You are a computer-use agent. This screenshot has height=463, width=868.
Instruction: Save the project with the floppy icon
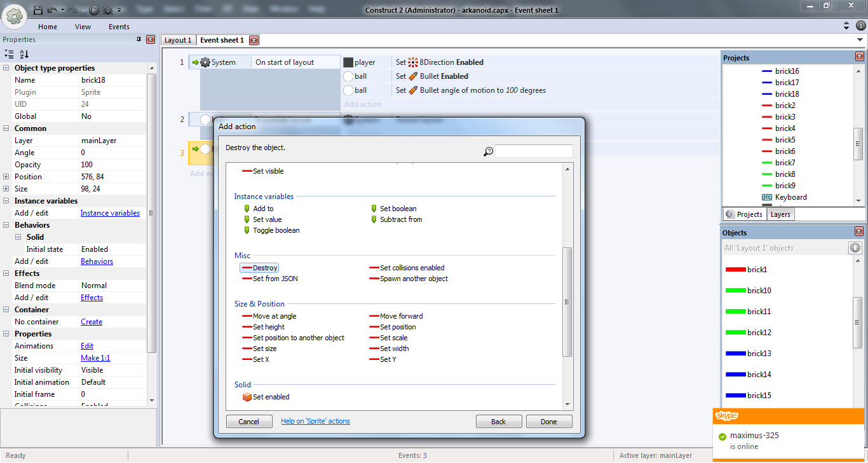(38, 10)
